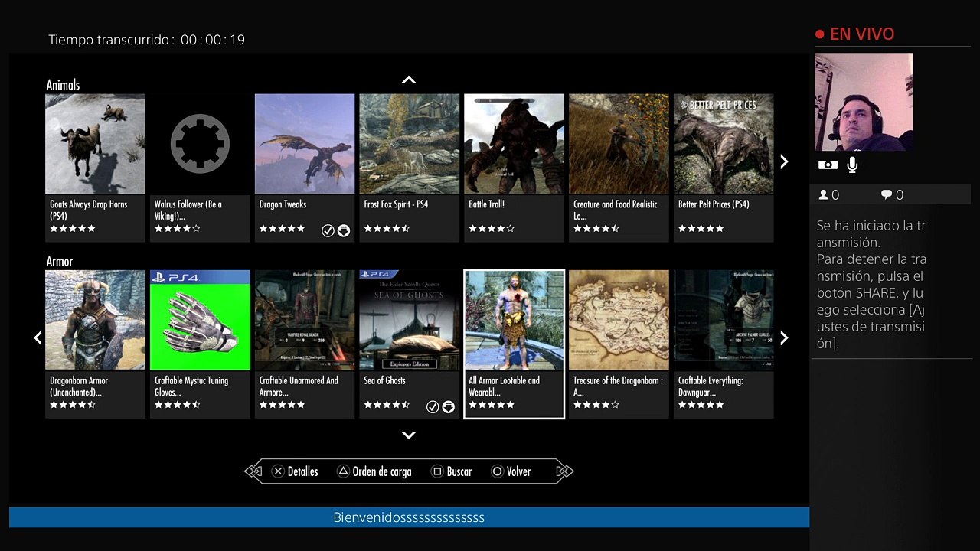Click the Tiempo transcurrido timer text

(x=147, y=40)
